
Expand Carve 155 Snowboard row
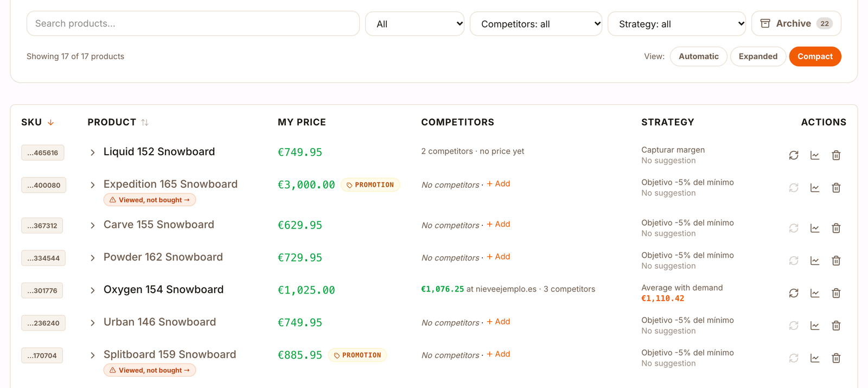[x=92, y=225]
